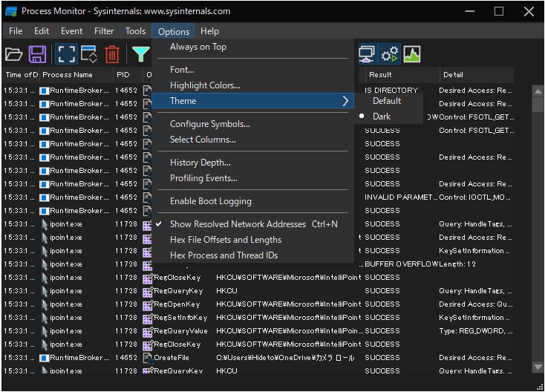Image resolution: width=545 pixels, height=392 pixels.
Task: Select the Desired Access: Qu... detail cell
Action: click(x=475, y=304)
